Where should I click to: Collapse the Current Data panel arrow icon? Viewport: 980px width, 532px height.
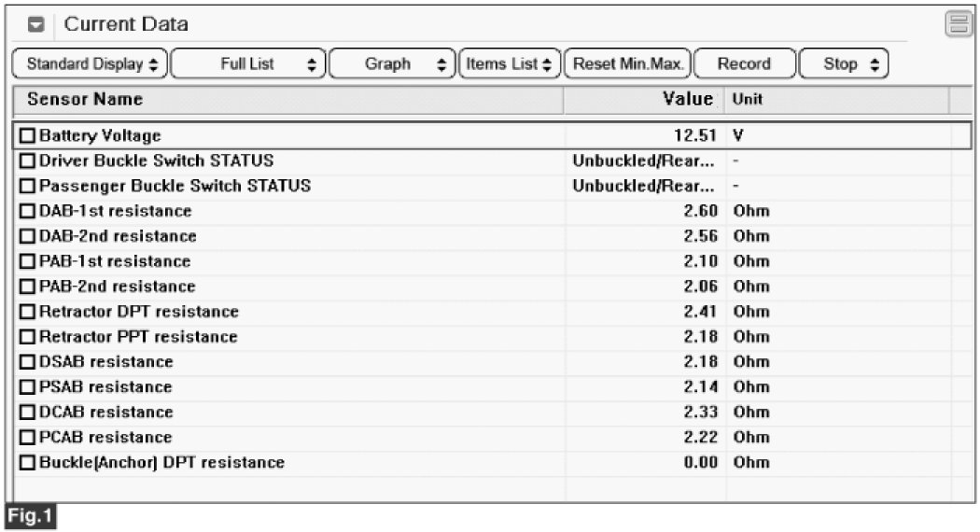36,25
